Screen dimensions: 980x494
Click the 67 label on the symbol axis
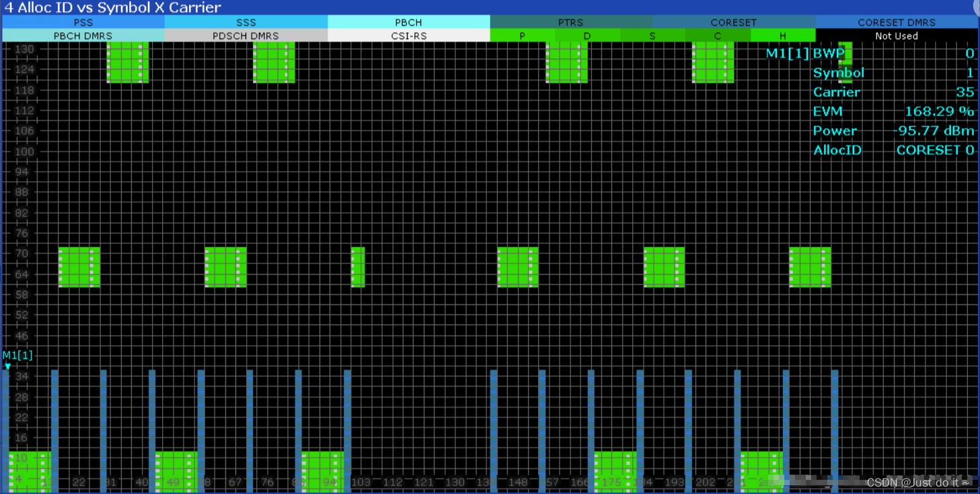coord(235,483)
